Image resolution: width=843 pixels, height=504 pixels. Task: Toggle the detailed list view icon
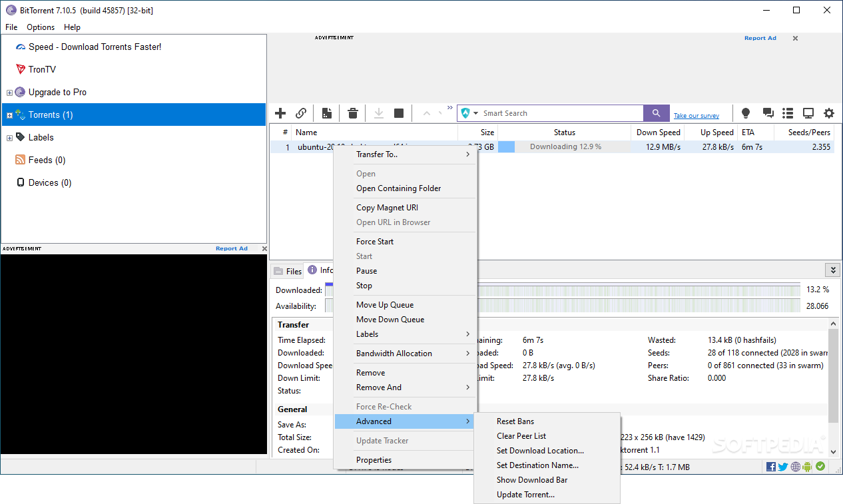tap(788, 113)
